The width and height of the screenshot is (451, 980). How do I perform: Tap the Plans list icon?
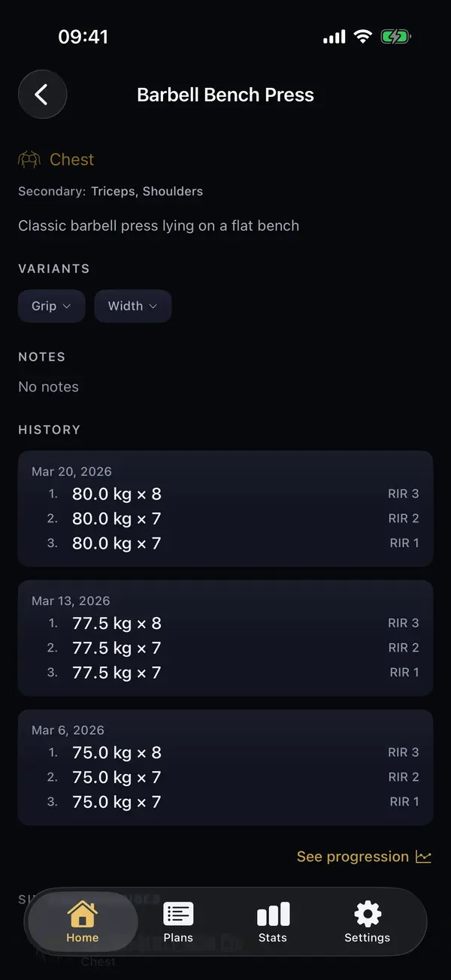(178, 913)
